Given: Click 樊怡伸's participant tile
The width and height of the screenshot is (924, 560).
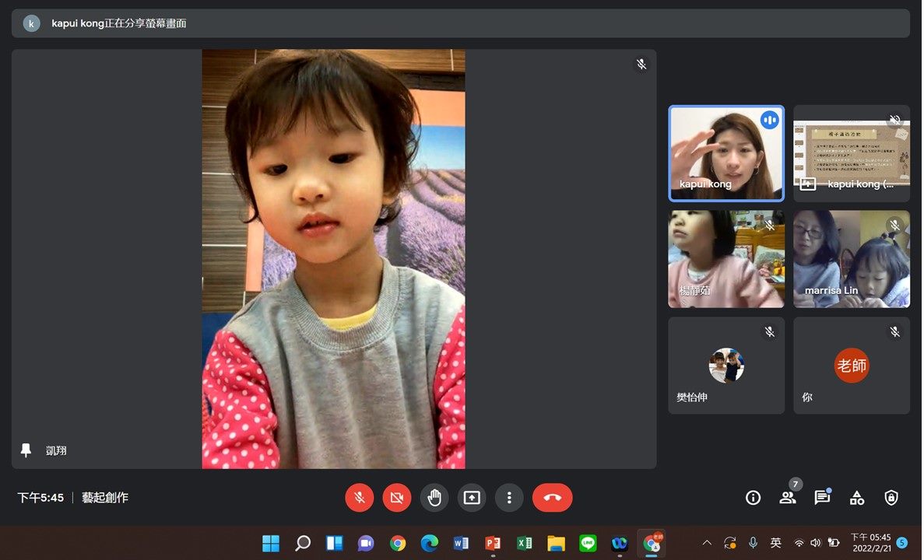Looking at the screenshot, I should (x=726, y=366).
